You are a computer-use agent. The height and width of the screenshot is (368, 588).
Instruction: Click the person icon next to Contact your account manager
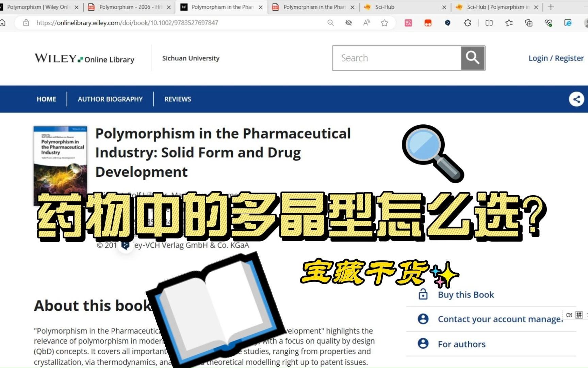click(423, 319)
